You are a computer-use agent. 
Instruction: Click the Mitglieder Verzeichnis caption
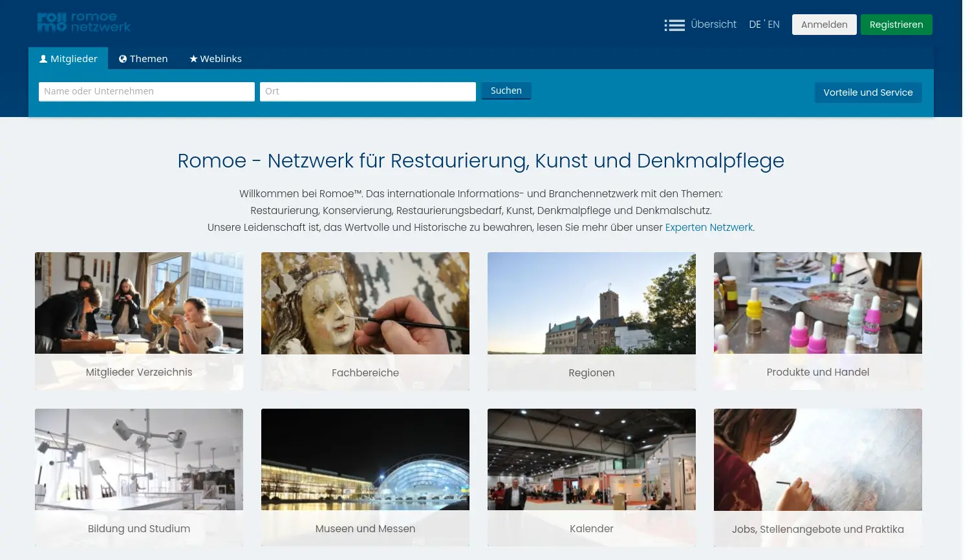[139, 372]
